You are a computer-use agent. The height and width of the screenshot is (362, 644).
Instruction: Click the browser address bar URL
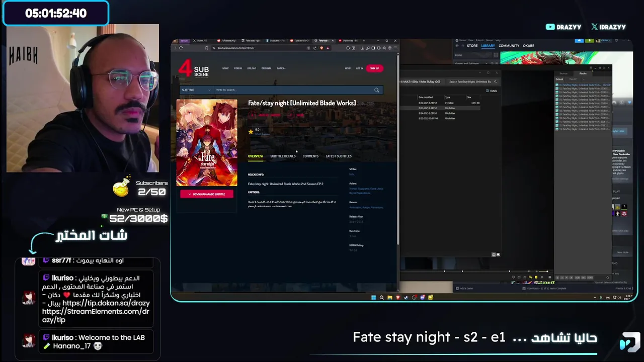click(x=235, y=48)
